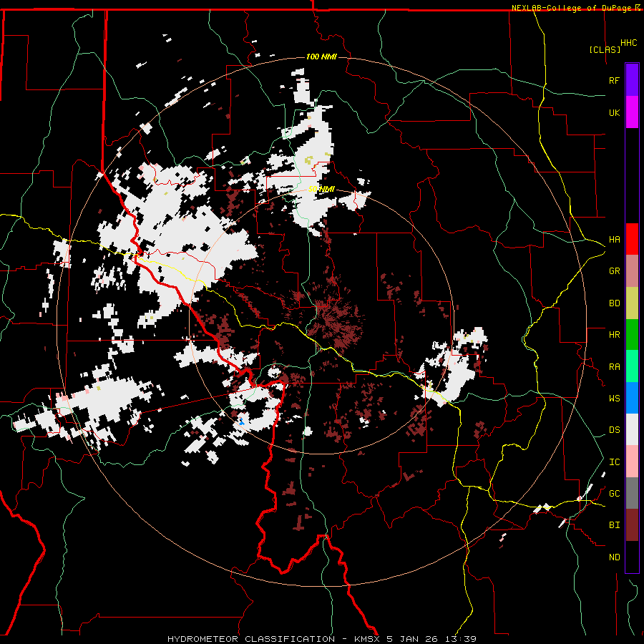Click the 'IC' legend label text
Image resolution: width=644 pixels, height=644 pixels.
pyautogui.click(x=614, y=462)
